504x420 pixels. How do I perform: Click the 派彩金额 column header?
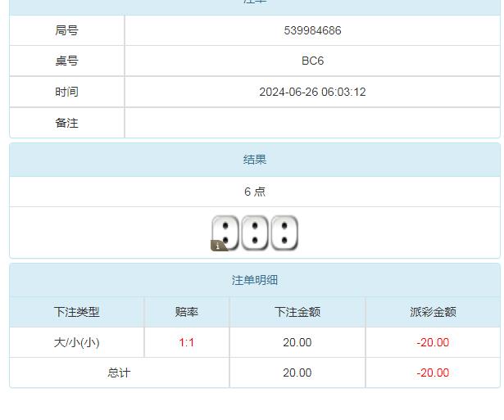(x=433, y=312)
